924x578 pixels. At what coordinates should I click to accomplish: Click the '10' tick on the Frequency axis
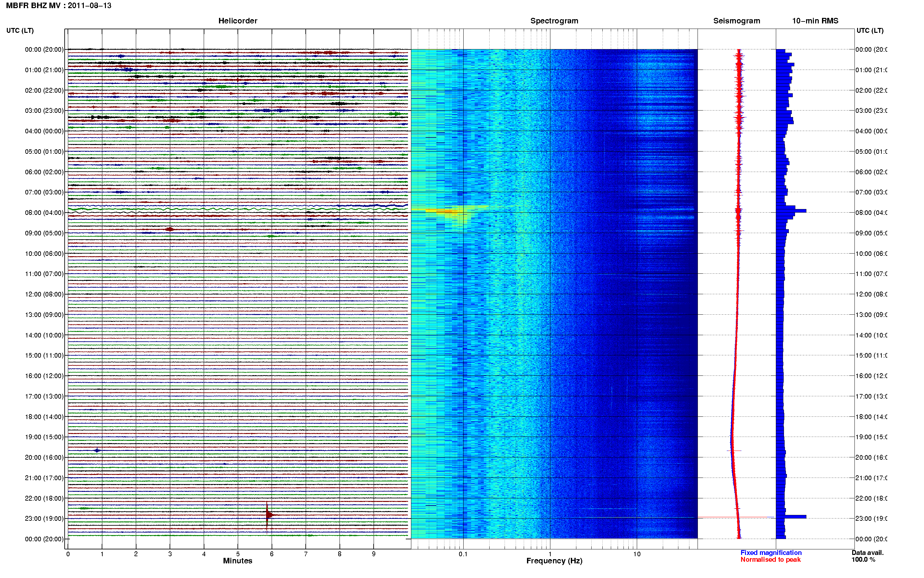tap(637, 554)
